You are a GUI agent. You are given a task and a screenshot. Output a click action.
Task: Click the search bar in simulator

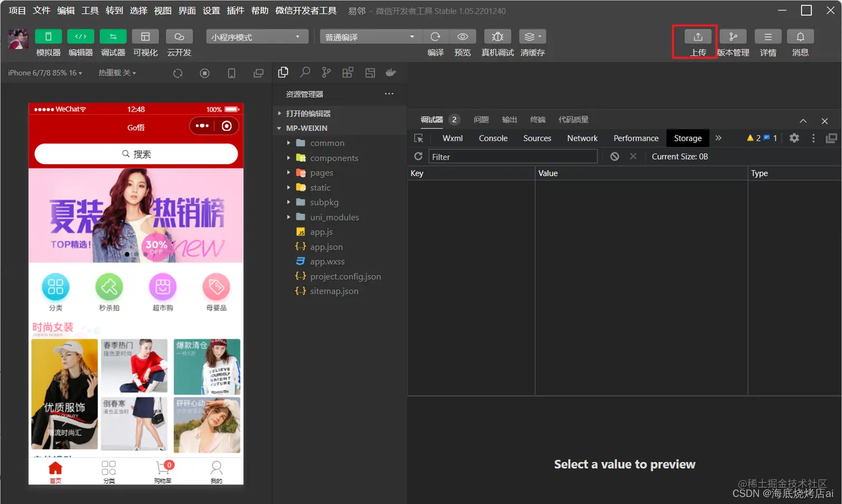(x=136, y=154)
